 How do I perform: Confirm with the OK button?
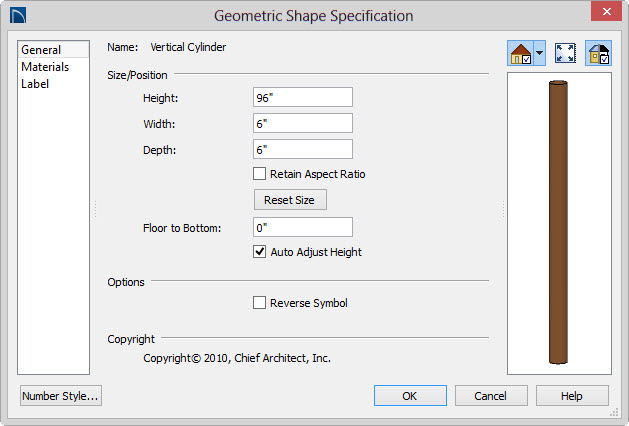coord(410,396)
